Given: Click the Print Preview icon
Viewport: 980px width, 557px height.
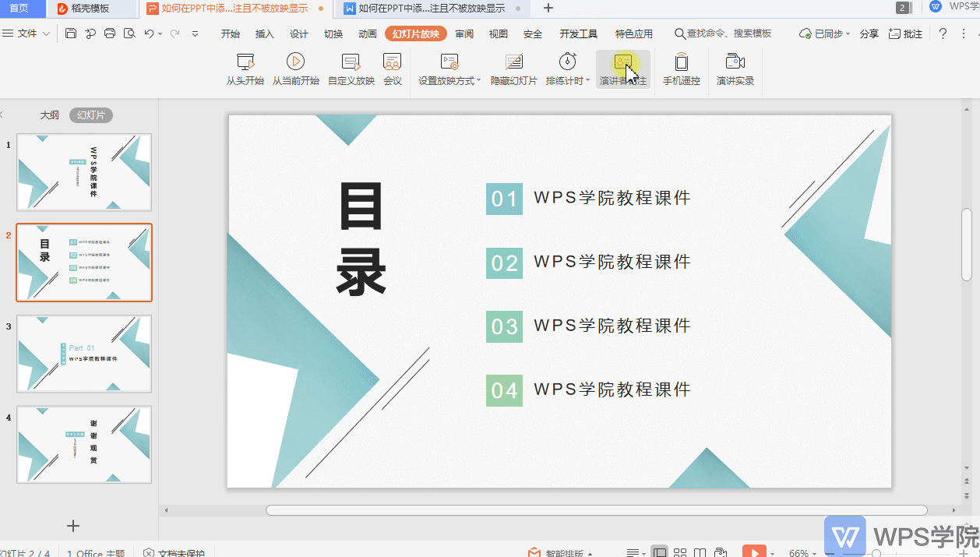Looking at the screenshot, I should pos(129,33).
